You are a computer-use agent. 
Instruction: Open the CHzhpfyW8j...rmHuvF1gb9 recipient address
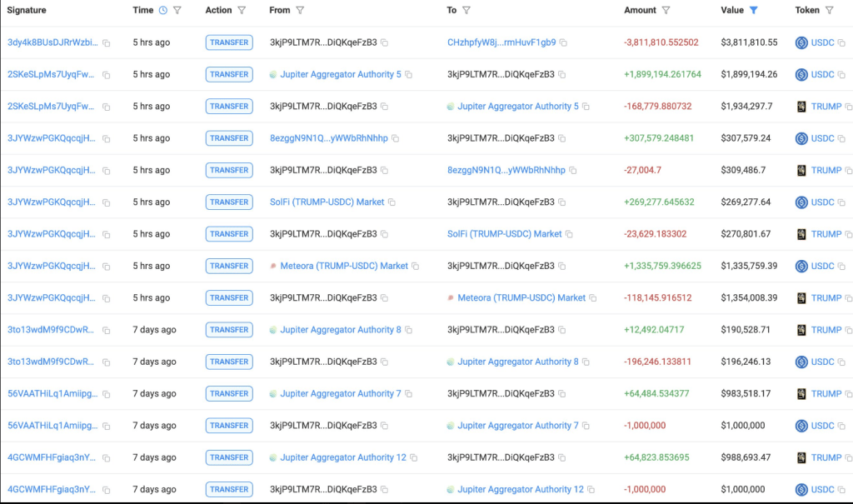pyautogui.click(x=501, y=42)
